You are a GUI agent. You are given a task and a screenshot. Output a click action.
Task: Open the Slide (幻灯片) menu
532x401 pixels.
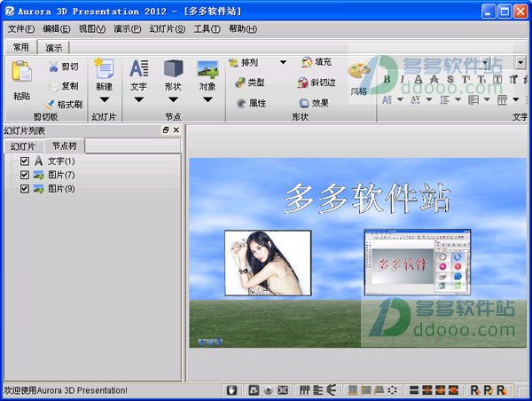(x=168, y=29)
